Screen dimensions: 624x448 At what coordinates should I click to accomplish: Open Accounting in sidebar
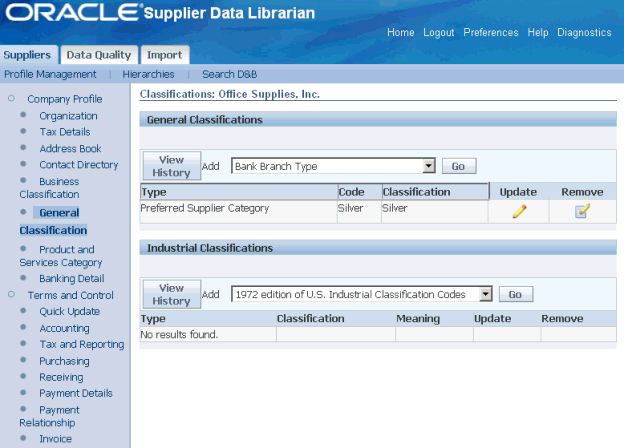[x=64, y=328]
